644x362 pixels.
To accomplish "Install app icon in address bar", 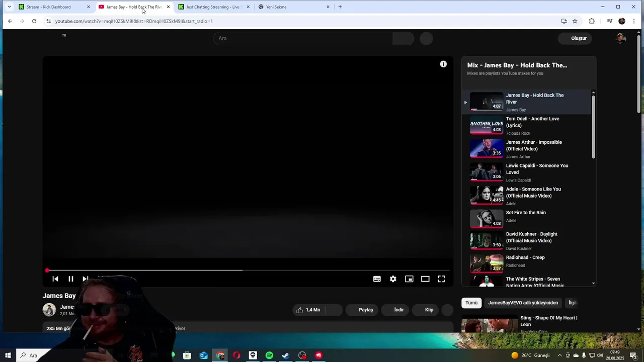I will pyautogui.click(x=564, y=21).
